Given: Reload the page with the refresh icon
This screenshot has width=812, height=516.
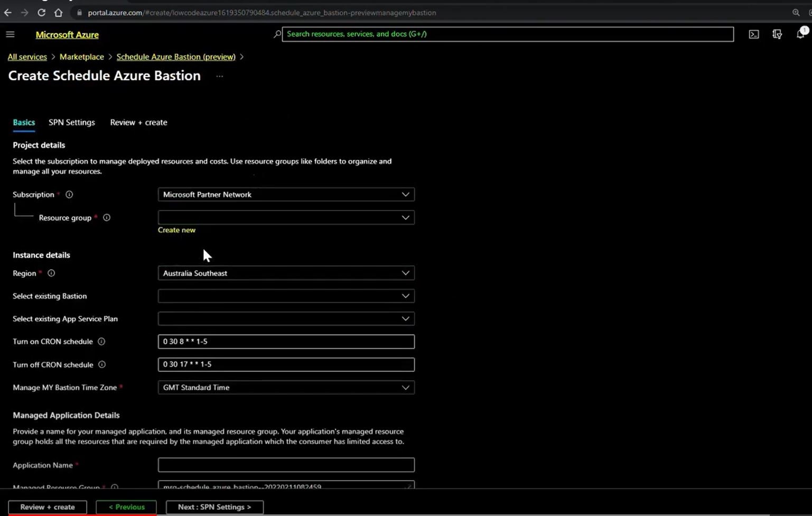Looking at the screenshot, I should [x=41, y=13].
